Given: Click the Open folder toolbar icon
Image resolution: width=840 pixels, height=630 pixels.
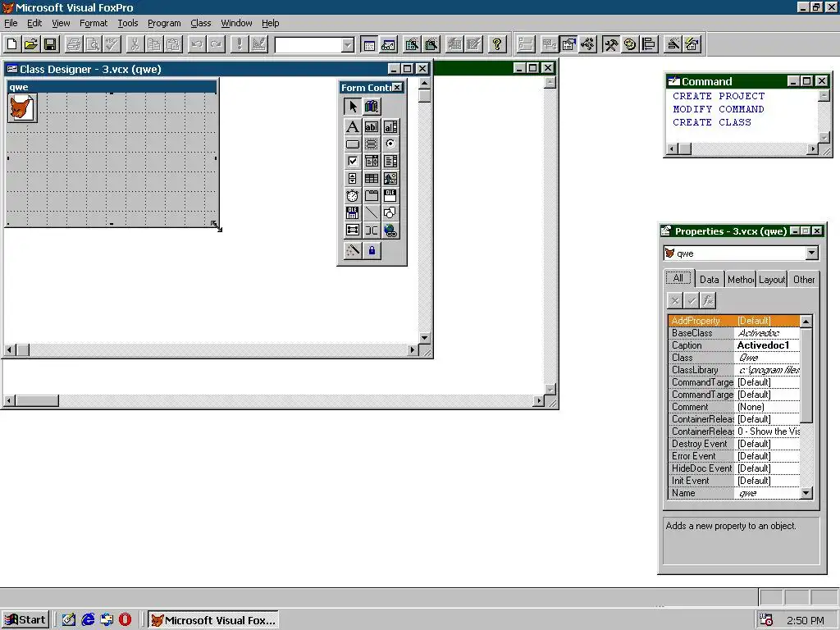Looking at the screenshot, I should pos(31,44).
